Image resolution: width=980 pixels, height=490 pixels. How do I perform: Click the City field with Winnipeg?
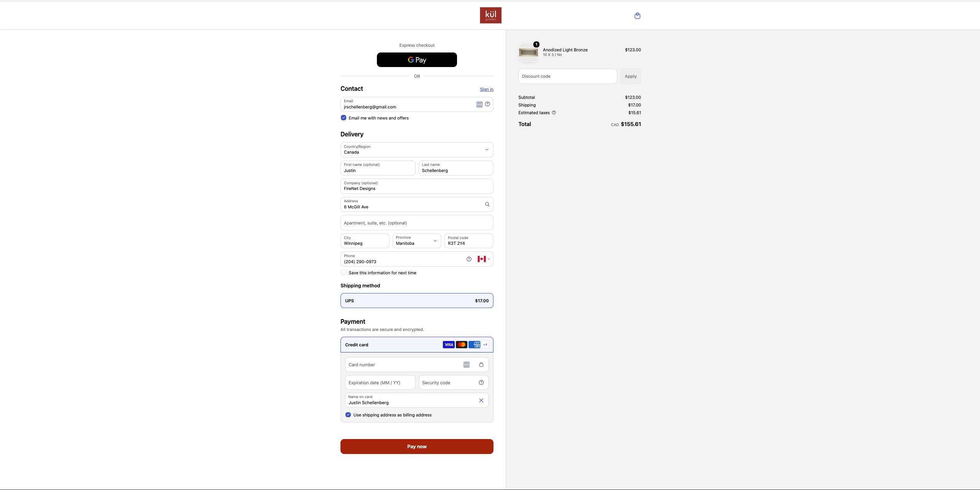(x=365, y=241)
